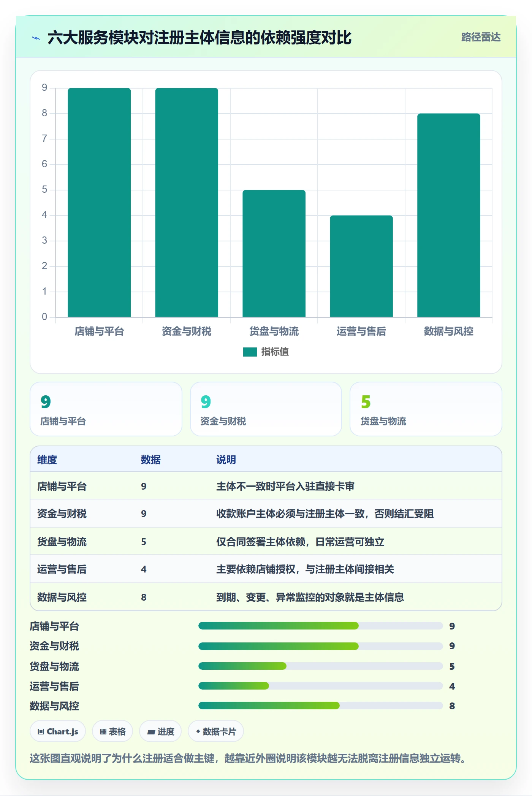
Task: Click the 货盘与物流 progress bar
Action: point(321,666)
